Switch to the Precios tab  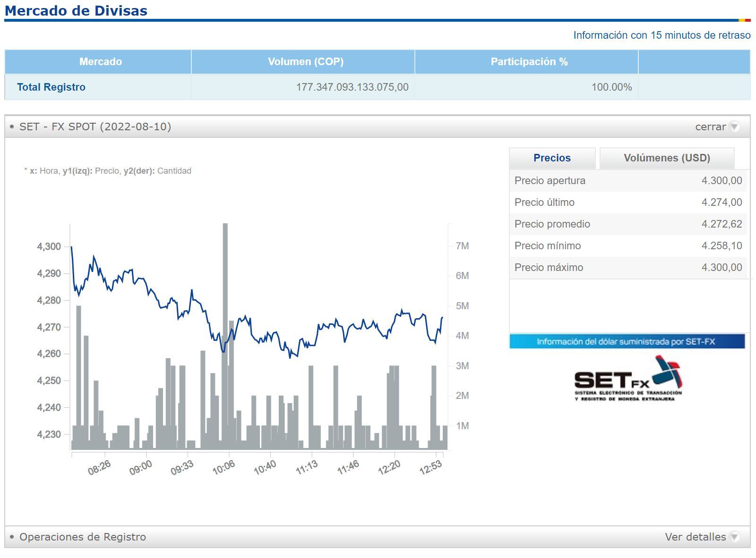point(552,158)
